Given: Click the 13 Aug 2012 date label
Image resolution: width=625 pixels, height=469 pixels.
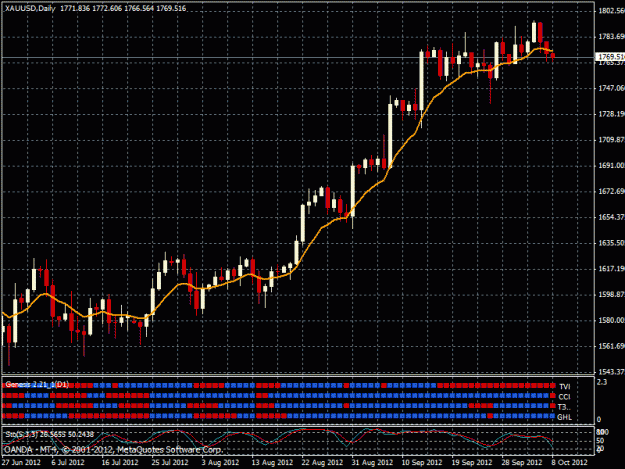Looking at the screenshot, I should (272, 462).
